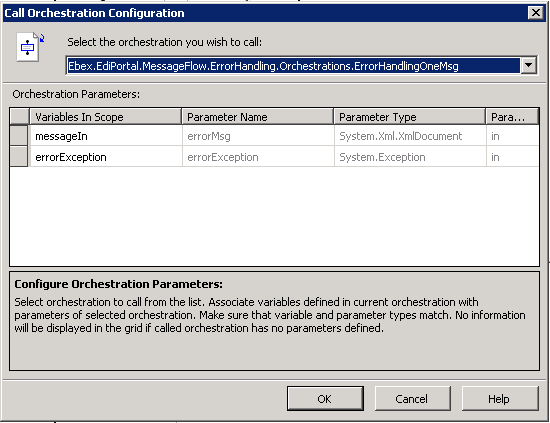Click the Variables In Scope column header

[x=106, y=117]
